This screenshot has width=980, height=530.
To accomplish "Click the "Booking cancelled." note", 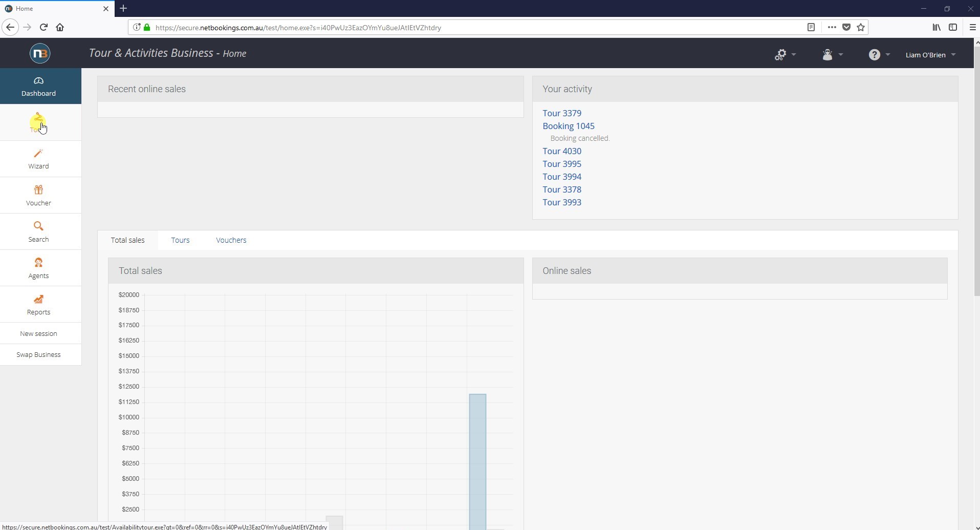I will point(580,138).
